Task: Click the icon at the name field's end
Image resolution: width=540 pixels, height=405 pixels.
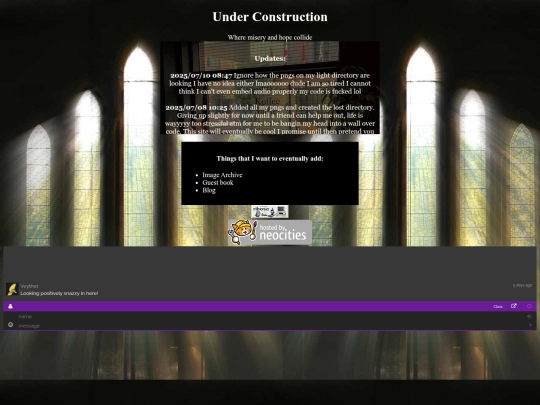Action: point(529,316)
